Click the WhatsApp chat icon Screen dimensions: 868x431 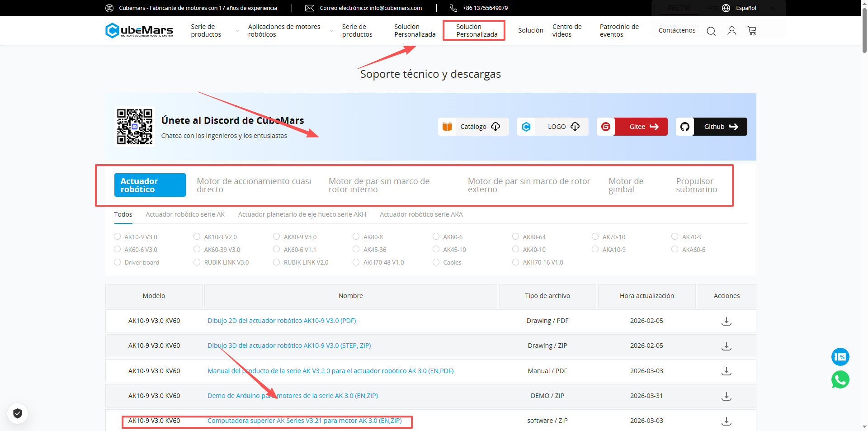coord(840,379)
